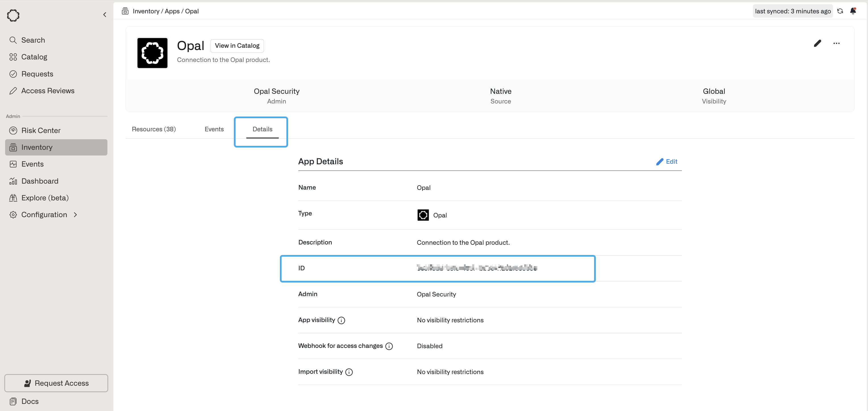Open Risk Center in the sidebar
The width and height of the screenshot is (868, 411).
[x=41, y=130]
